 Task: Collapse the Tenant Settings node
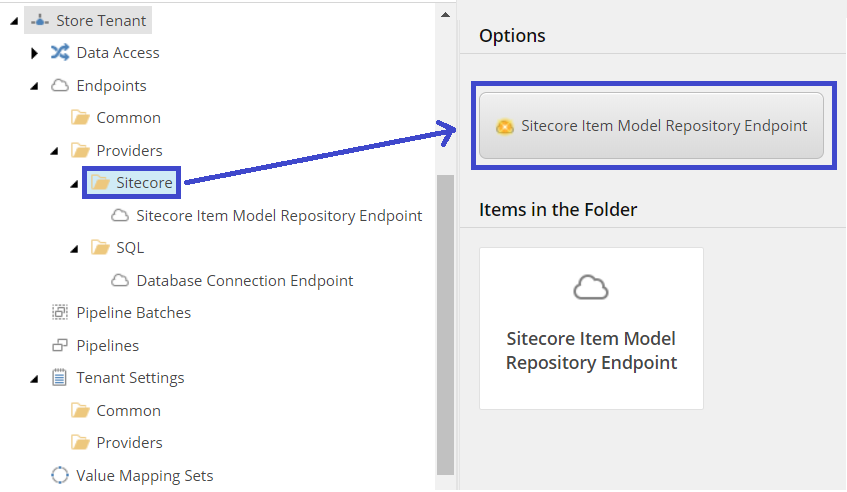pos(35,379)
